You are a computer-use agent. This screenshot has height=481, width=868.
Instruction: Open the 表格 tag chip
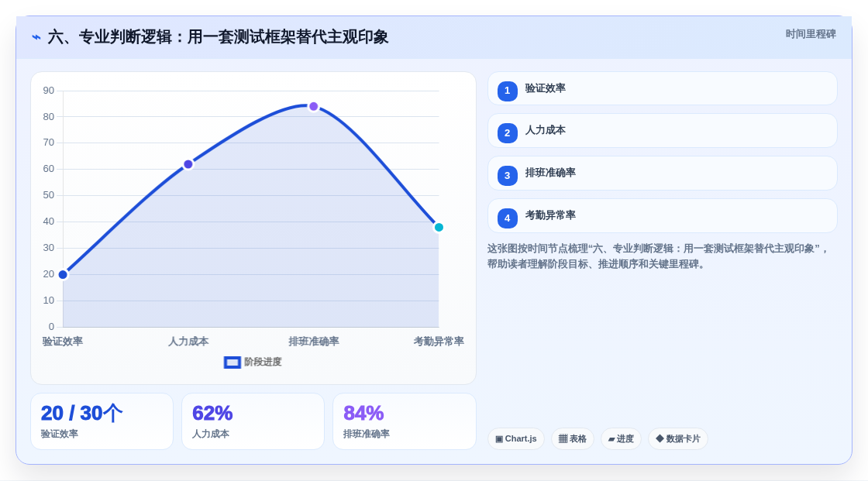pyautogui.click(x=573, y=439)
